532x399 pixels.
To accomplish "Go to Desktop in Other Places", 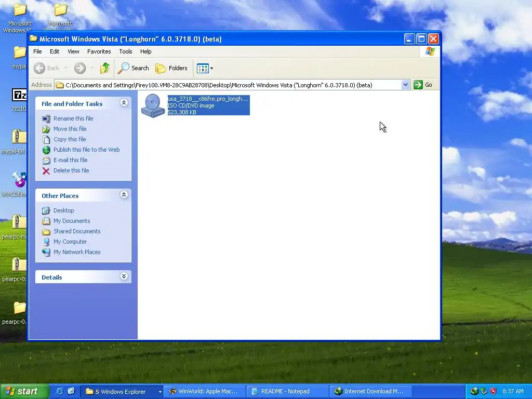I will 63,210.
